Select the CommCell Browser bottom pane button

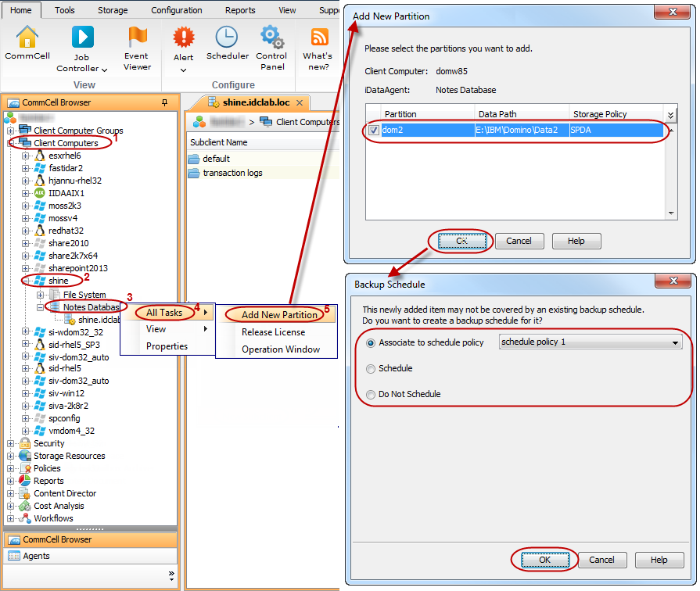click(x=90, y=539)
